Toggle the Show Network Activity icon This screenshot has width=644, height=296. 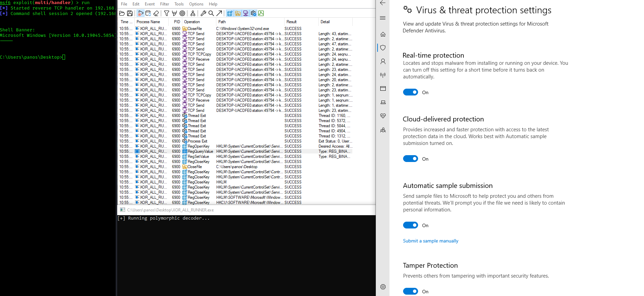tap(245, 13)
